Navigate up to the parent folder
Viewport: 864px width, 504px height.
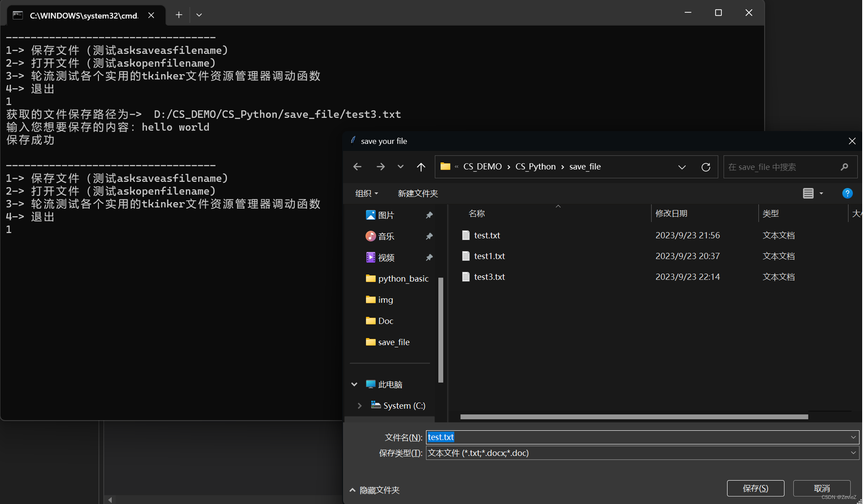click(x=421, y=167)
